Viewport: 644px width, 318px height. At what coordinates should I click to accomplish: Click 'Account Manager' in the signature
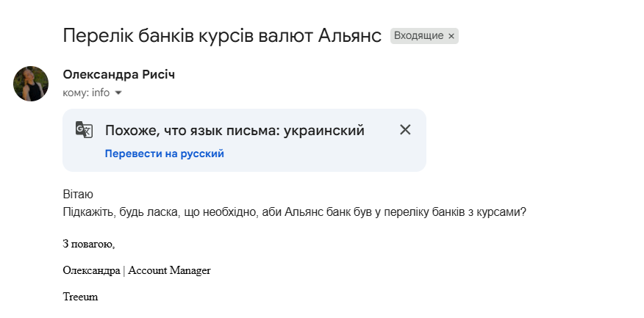pos(169,270)
